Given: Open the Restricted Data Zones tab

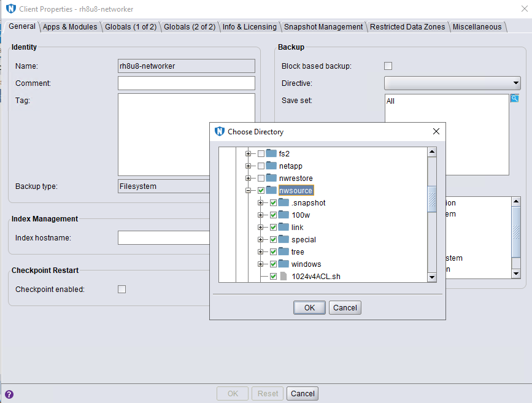Looking at the screenshot, I should click(x=407, y=27).
